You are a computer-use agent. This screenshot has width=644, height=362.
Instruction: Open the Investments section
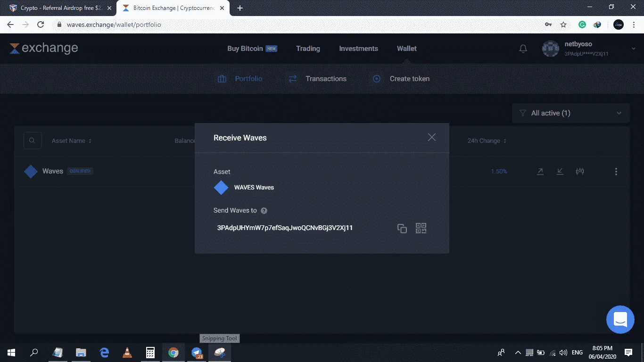coord(358,49)
